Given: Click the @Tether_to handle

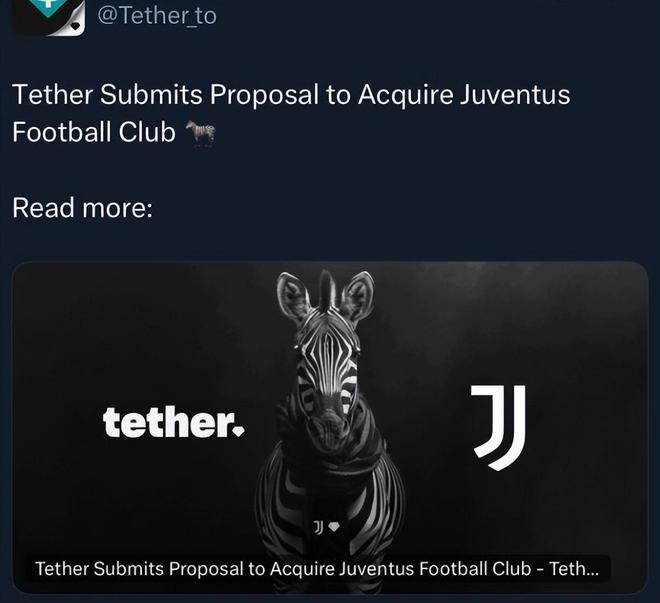Looking at the screenshot, I should click(x=157, y=16).
